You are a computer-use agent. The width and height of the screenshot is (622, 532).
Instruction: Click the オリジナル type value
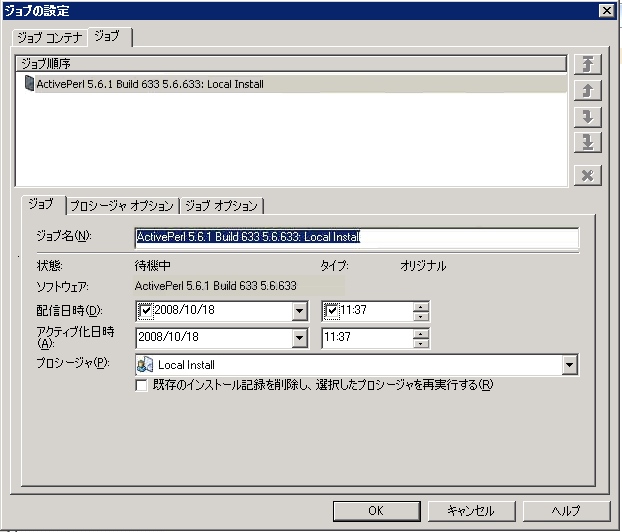pos(423,265)
